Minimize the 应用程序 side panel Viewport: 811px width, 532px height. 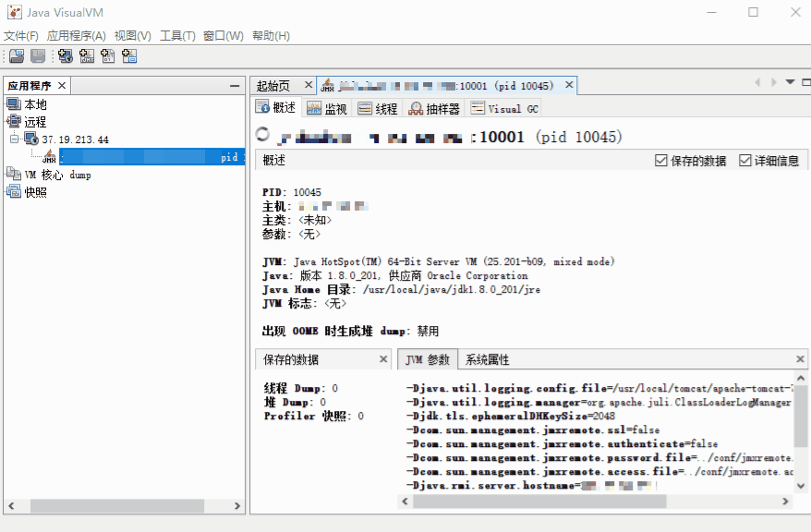235,86
